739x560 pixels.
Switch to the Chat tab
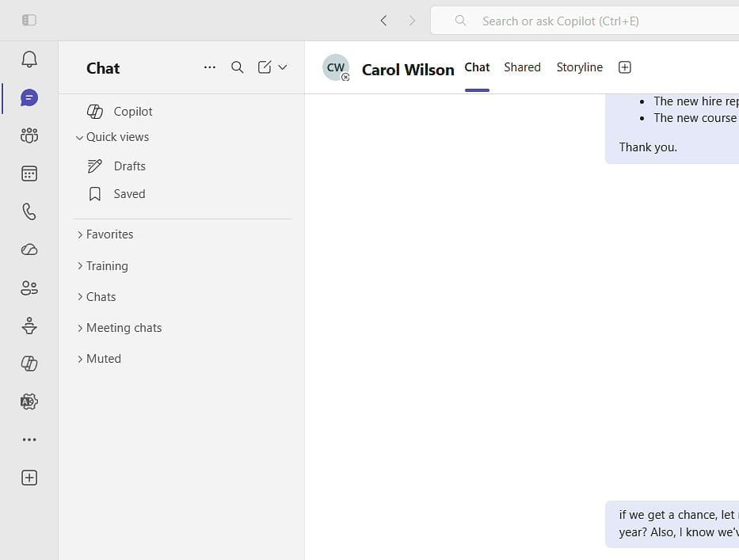coord(477,67)
